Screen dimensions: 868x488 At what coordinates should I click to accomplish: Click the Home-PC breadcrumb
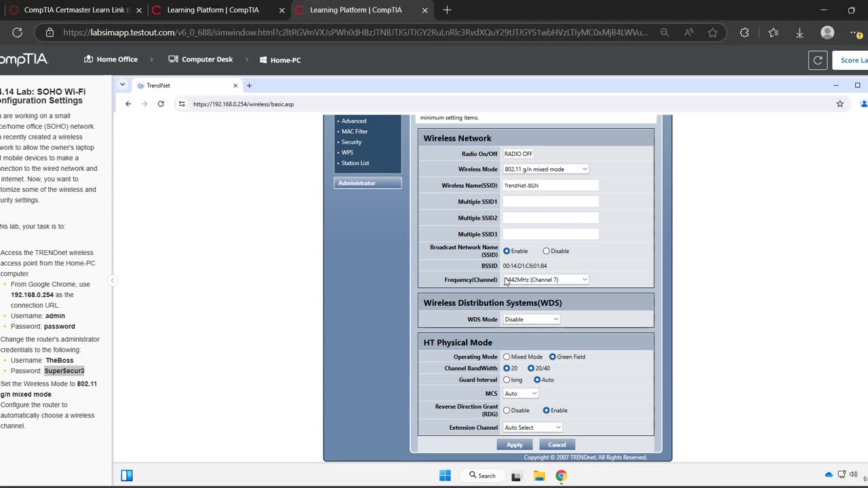point(280,60)
